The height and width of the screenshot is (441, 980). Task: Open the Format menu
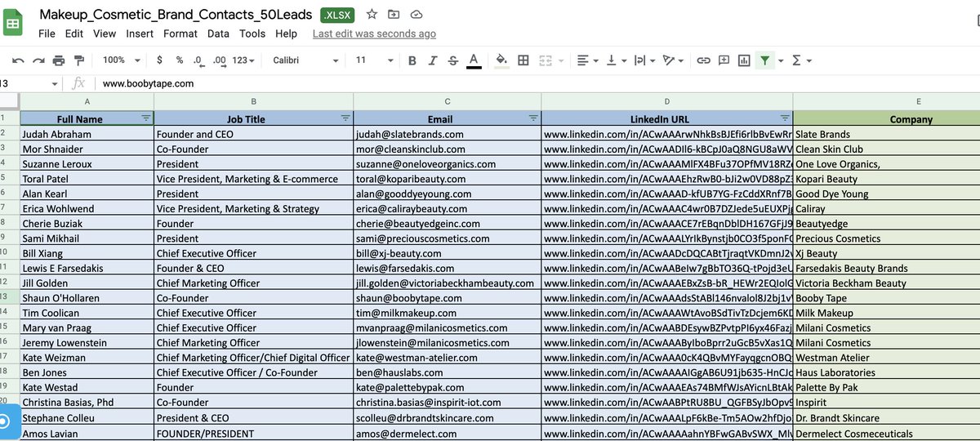pos(180,33)
